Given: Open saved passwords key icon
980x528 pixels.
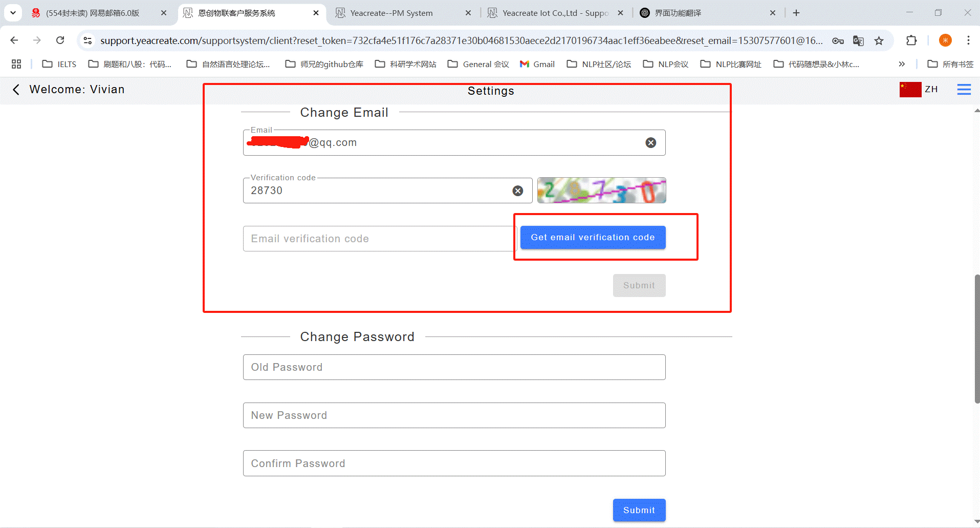Looking at the screenshot, I should [x=838, y=41].
